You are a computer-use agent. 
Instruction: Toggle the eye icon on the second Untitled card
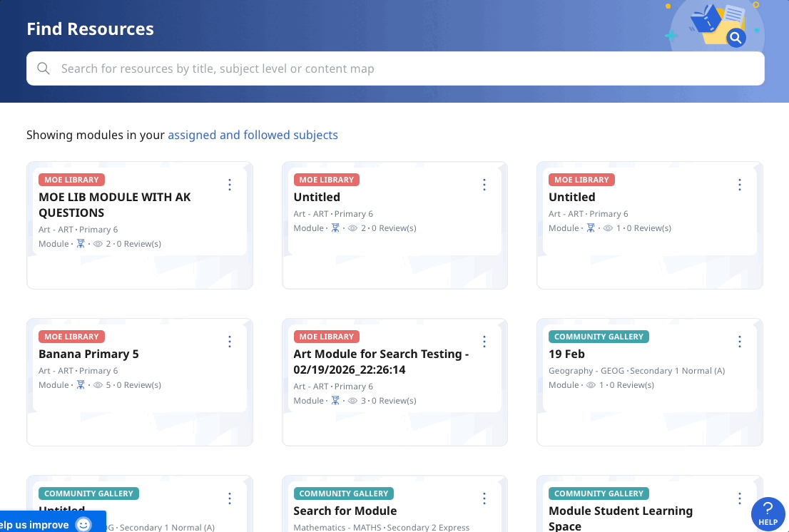click(606, 227)
